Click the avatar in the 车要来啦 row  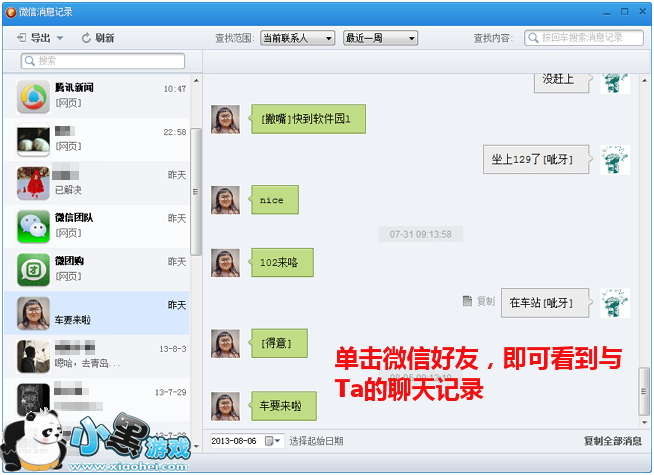[33, 313]
